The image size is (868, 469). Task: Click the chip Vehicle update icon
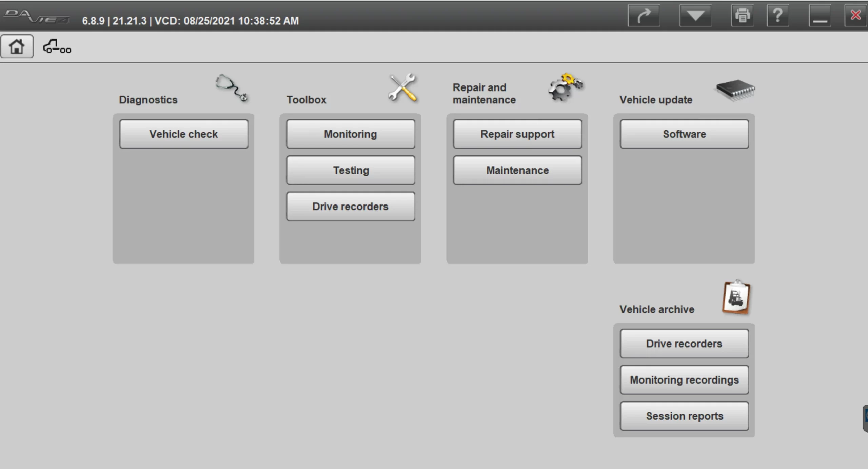[x=735, y=90]
